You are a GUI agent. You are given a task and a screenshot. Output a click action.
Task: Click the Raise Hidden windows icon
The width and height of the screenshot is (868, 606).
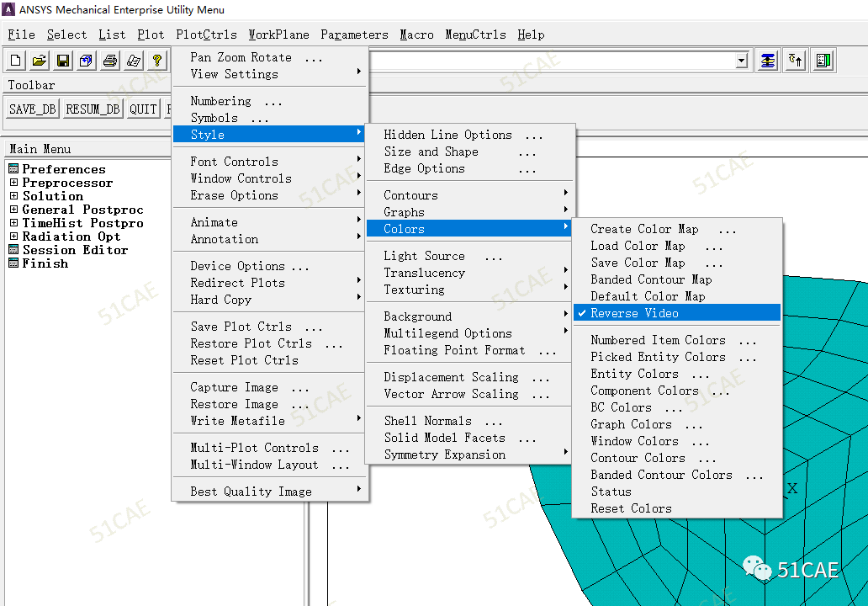[768, 61]
